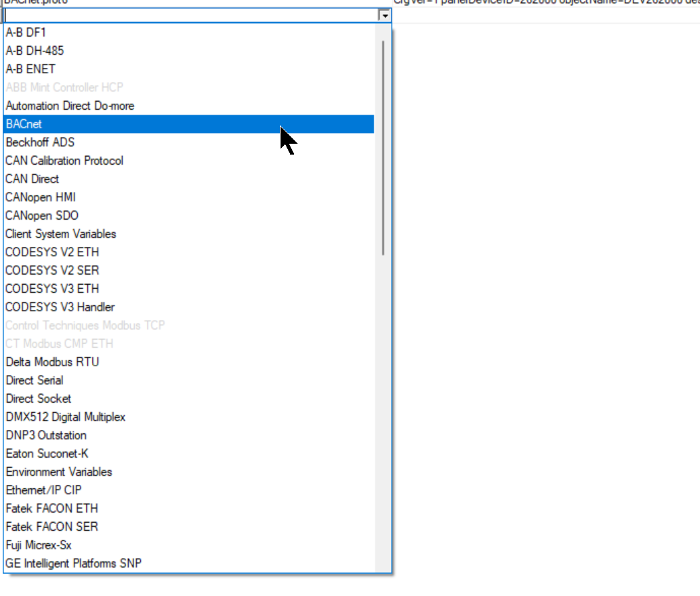Select CANopen HMI option
This screenshot has width=700, height=596.
189,197
